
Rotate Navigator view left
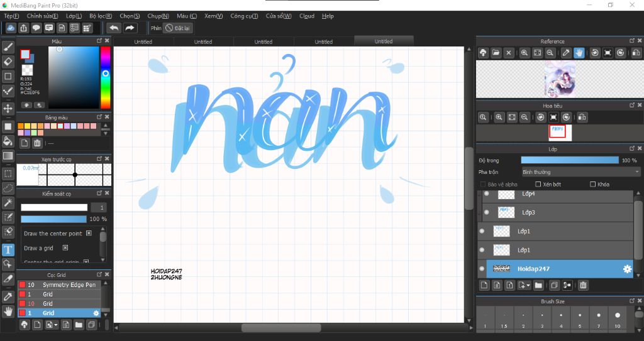click(541, 117)
